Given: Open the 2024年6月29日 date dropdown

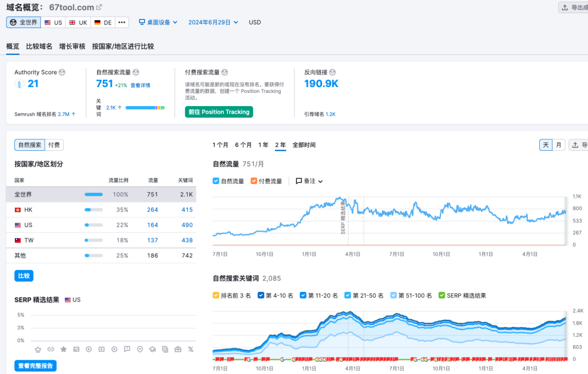Looking at the screenshot, I should coord(213,22).
